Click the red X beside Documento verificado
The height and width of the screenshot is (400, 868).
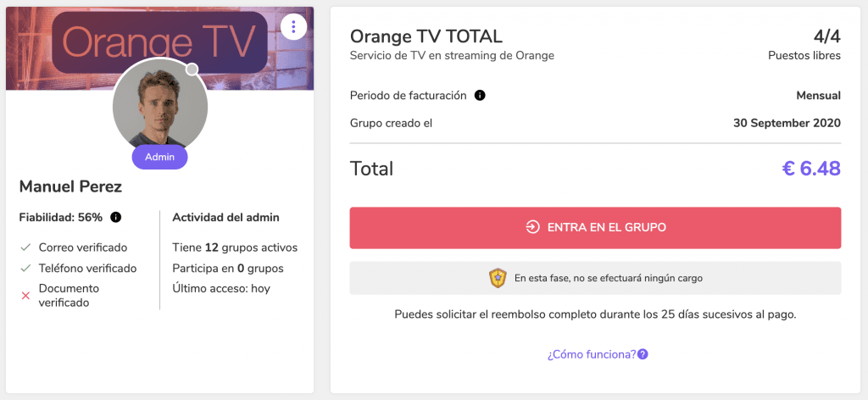(x=25, y=296)
